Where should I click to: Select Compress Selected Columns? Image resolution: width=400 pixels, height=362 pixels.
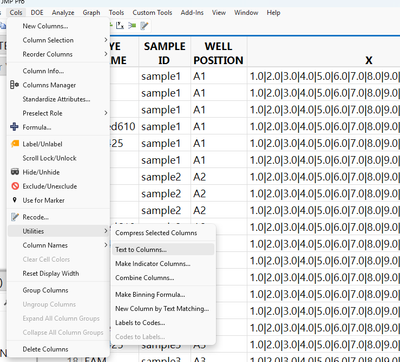(163, 233)
